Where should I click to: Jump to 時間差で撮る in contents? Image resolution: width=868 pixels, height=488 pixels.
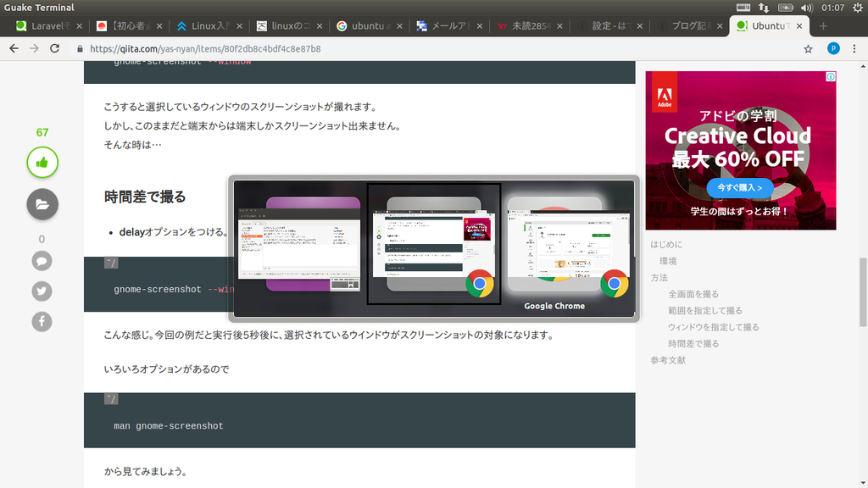tap(693, 344)
